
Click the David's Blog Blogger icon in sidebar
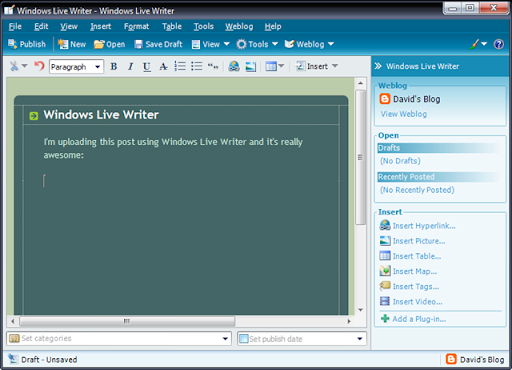385,99
